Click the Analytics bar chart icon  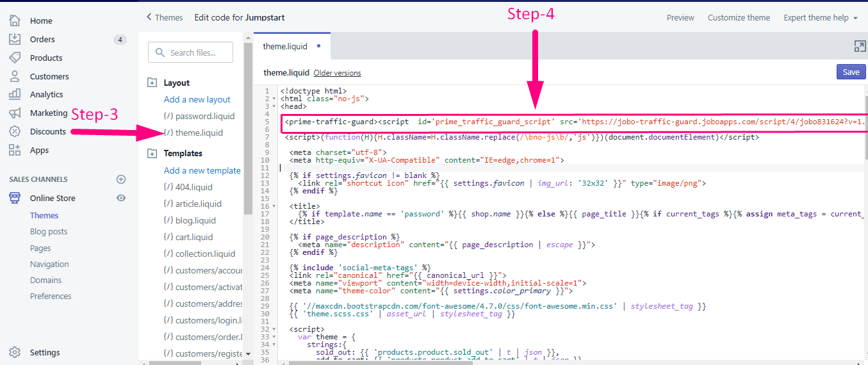[x=15, y=94]
